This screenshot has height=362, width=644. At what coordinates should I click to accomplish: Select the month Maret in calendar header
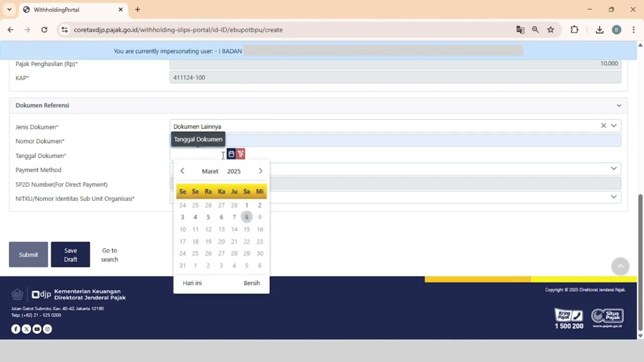[x=210, y=171]
